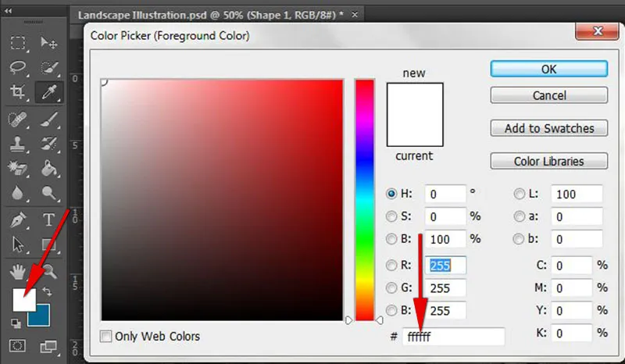Select the Move tool
Screen dimensions: 625x364
tap(49, 42)
